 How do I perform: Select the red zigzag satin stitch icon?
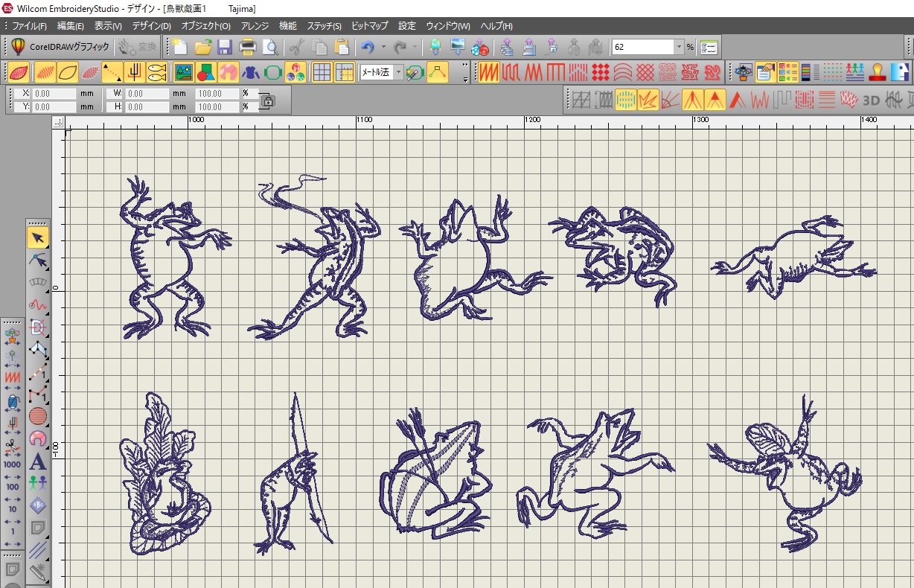(489, 72)
